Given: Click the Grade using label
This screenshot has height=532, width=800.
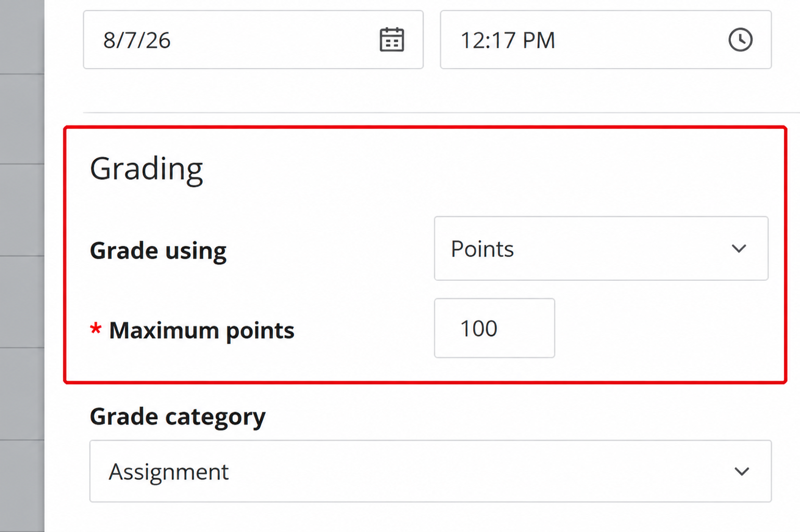Looking at the screenshot, I should [x=158, y=251].
